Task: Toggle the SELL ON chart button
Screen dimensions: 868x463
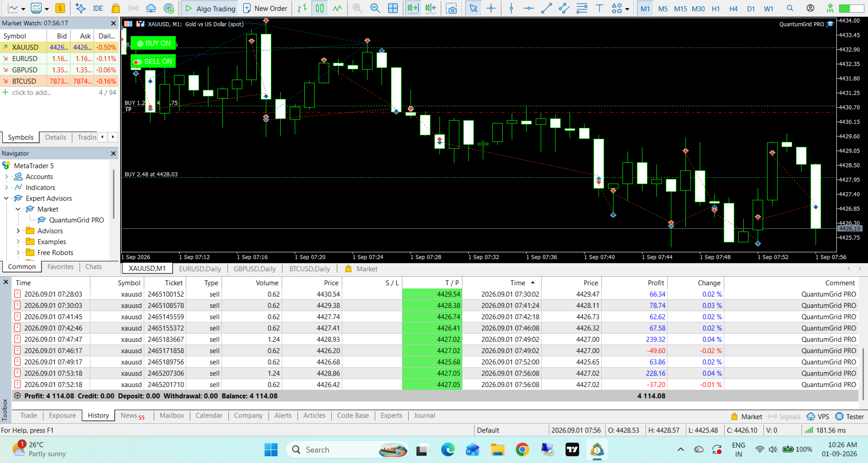Action: tap(153, 61)
